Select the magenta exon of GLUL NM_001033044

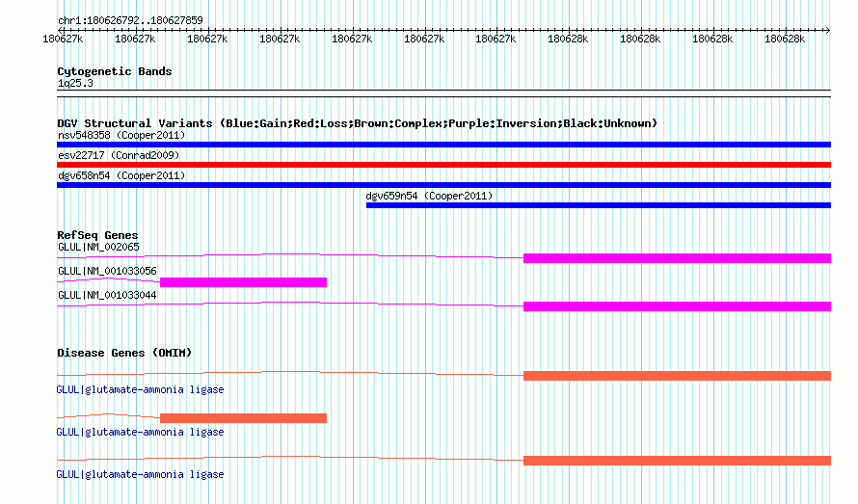(678, 306)
